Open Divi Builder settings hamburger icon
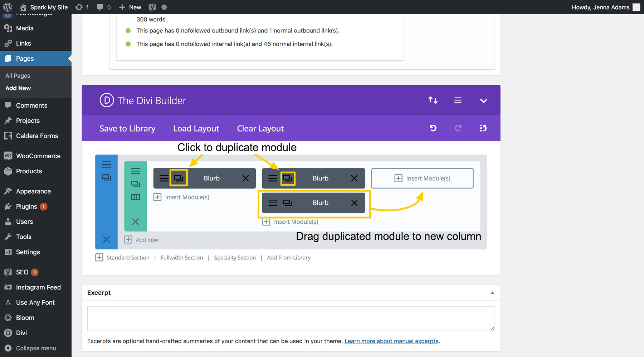This screenshot has height=357, width=644. click(458, 100)
